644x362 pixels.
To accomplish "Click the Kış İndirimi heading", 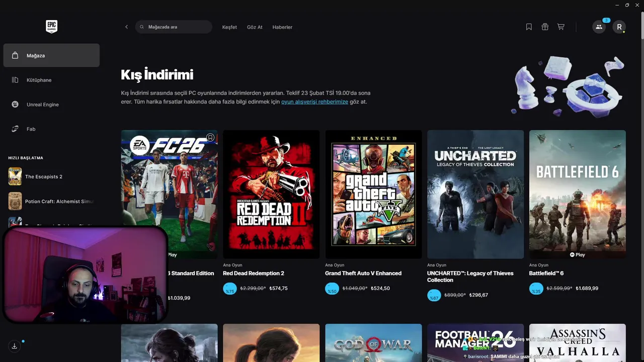I will (157, 75).
